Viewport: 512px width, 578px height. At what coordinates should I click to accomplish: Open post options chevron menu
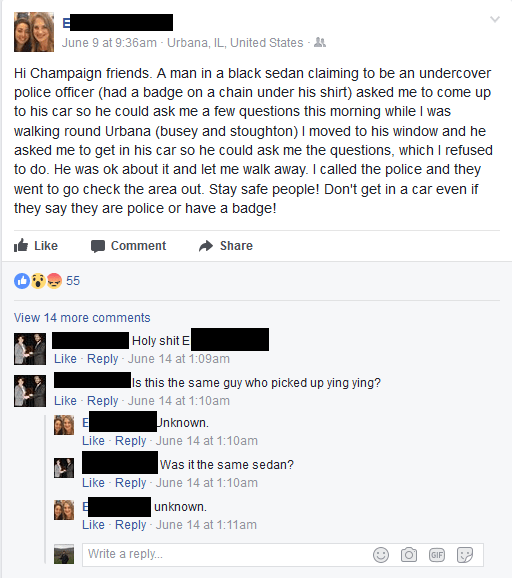click(495, 19)
